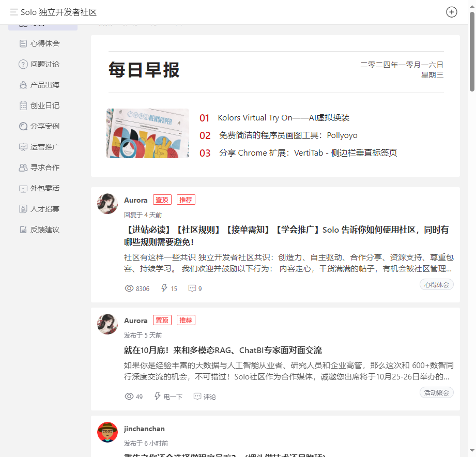Image resolution: width=476 pixels, height=457 pixels.
Task: Select 反馈建议 in the sidebar
Action: (x=43, y=230)
